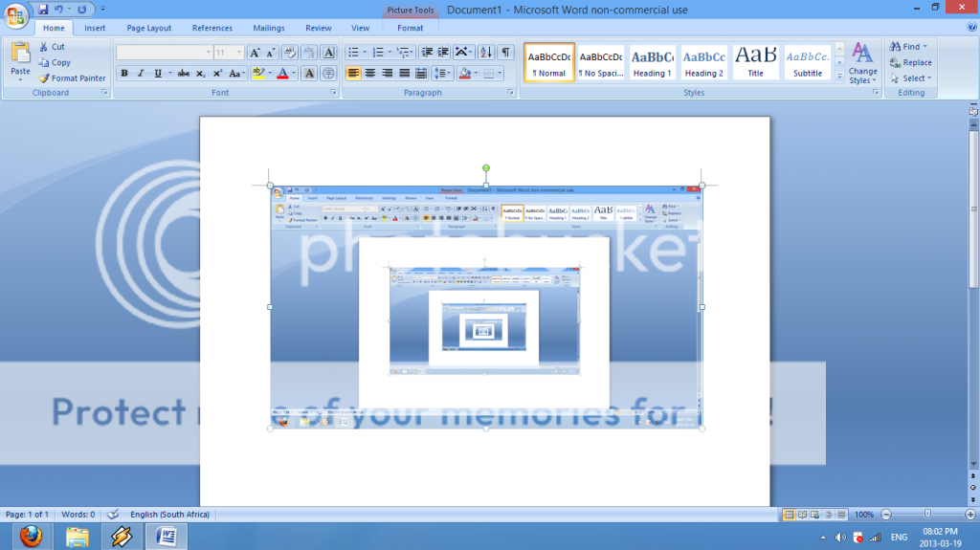
Task: Launch Firefox from the taskbar
Action: [31, 537]
